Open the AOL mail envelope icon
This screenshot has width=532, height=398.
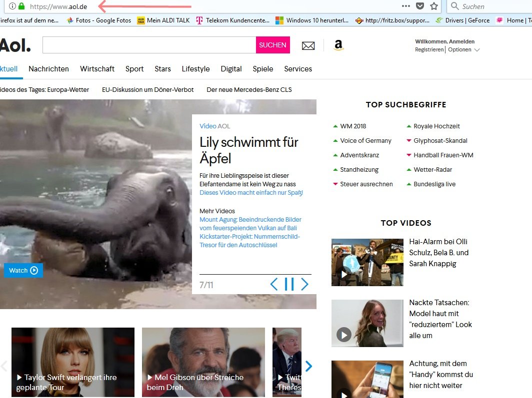click(308, 45)
